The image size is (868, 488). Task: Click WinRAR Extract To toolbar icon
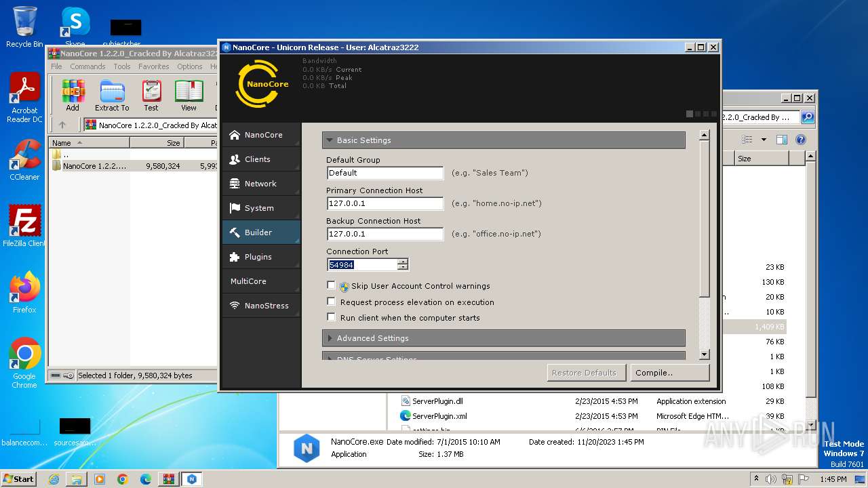tap(112, 95)
